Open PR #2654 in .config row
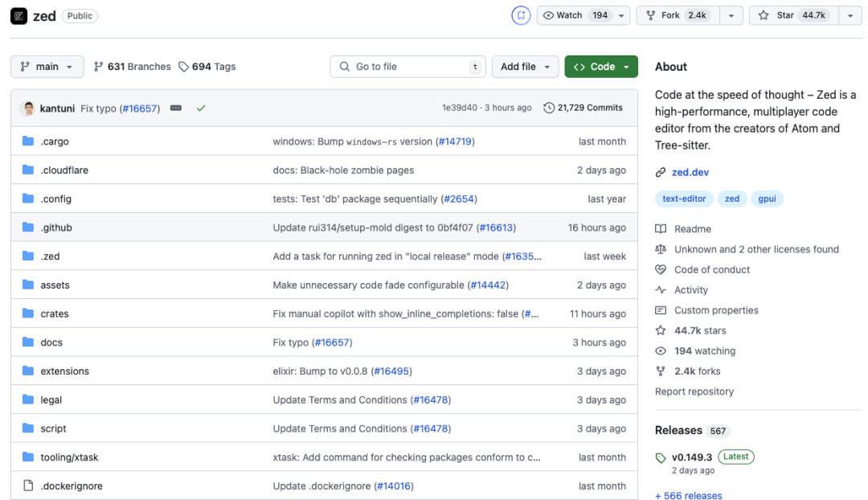The image size is (868, 500). (459, 199)
